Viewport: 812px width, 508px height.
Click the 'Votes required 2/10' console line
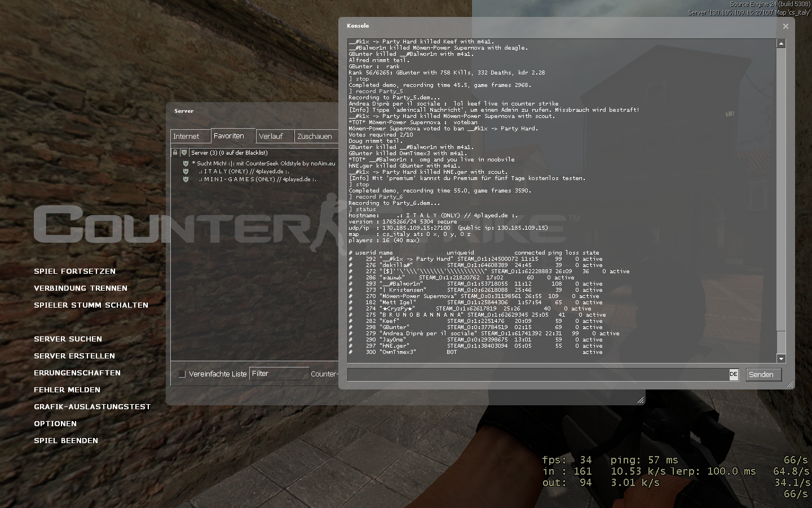(381, 135)
